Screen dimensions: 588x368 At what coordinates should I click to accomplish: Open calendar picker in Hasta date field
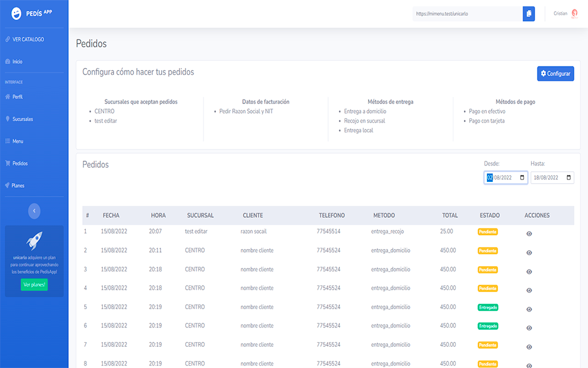coord(568,178)
